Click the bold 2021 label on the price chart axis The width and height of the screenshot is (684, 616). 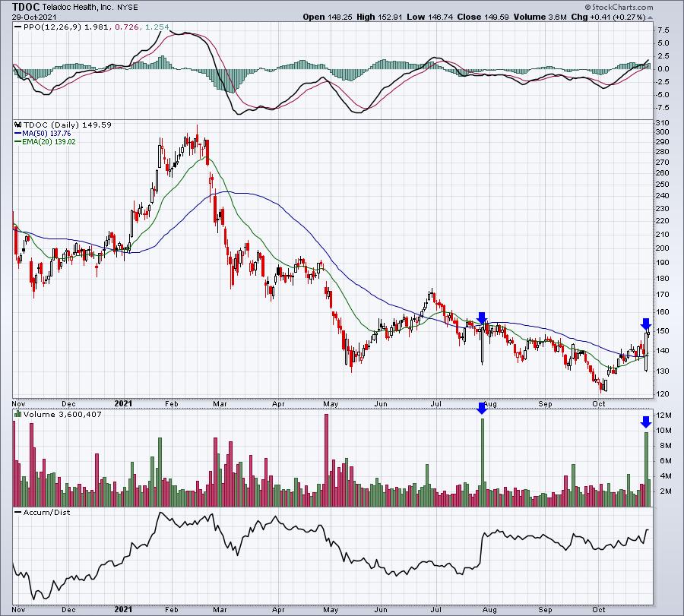click(123, 403)
